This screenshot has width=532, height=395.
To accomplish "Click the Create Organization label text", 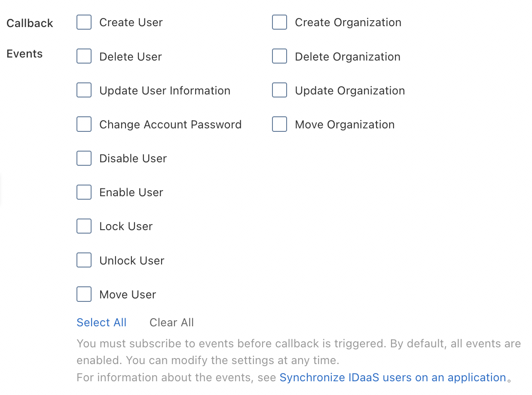I will click(348, 22).
